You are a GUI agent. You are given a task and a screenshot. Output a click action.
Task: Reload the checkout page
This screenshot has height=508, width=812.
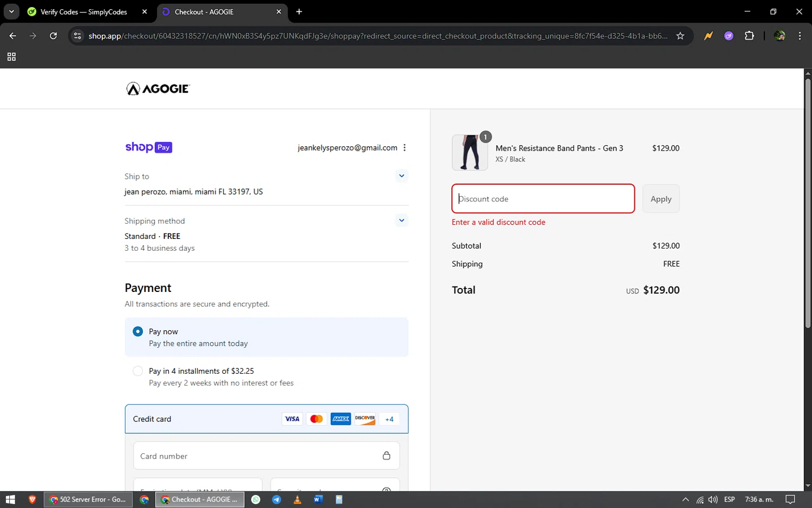[x=53, y=36]
